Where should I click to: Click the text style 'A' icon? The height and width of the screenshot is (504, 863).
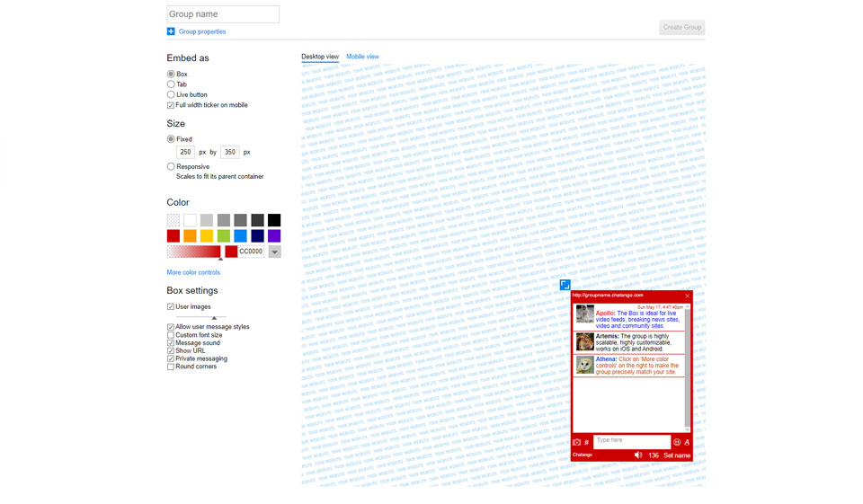point(687,442)
